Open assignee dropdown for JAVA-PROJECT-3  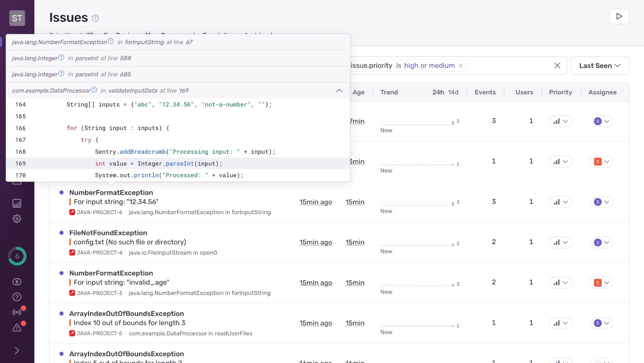pyautogui.click(x=602, y=283)
